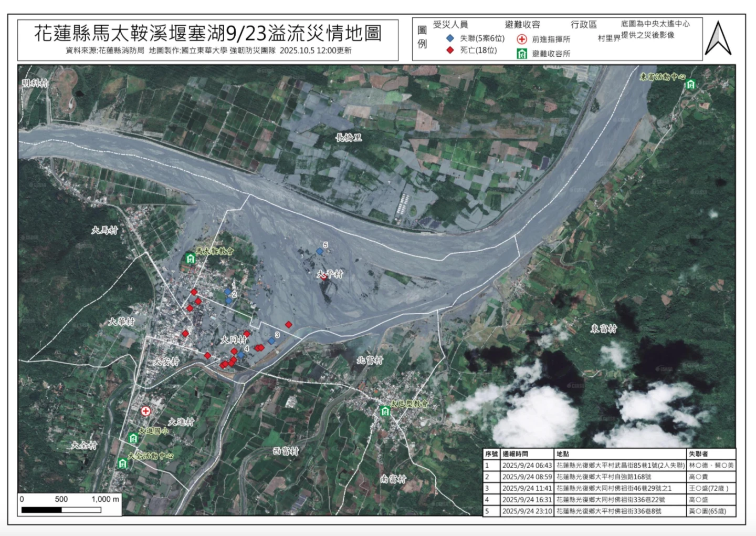
Task: Click table row 1 with 武昌街85巷1號
Action: [609, 466]
